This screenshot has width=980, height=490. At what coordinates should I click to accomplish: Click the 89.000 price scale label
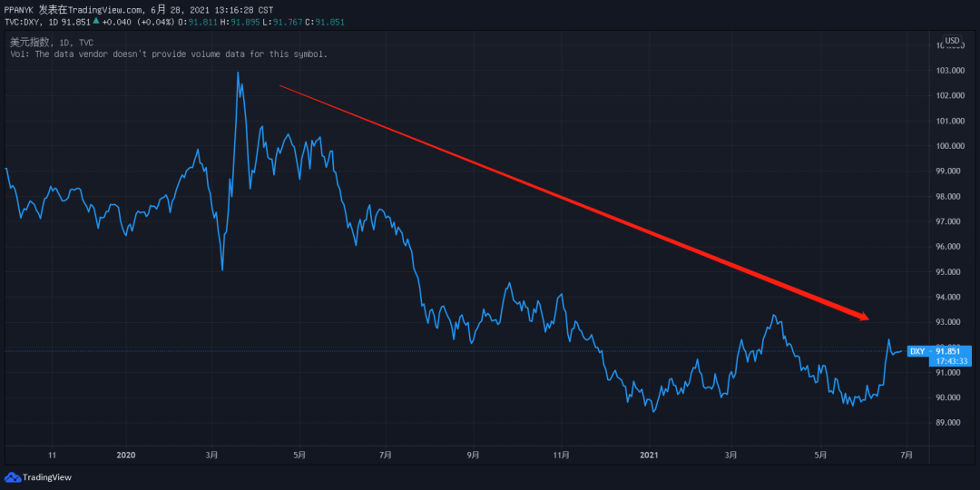click(949, 423)
